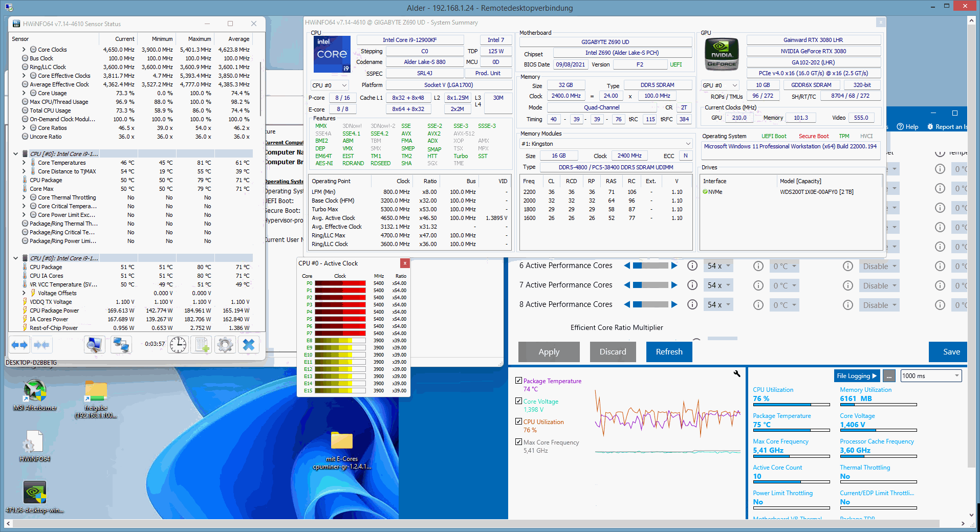Adjust the 7 Active Performance Cores slider
This screenshot has height=532, width=980.
coord(650,285)
